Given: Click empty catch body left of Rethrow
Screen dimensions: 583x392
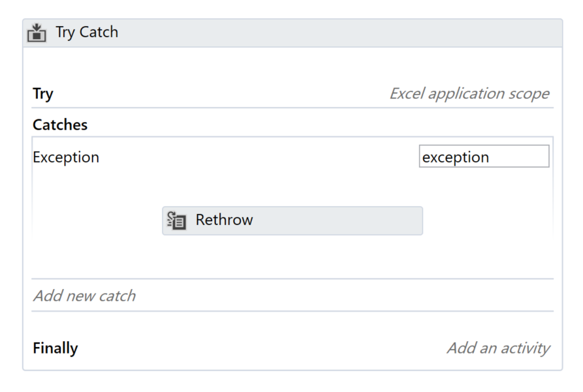Looking at the screenshot, I should coord(97,220).
